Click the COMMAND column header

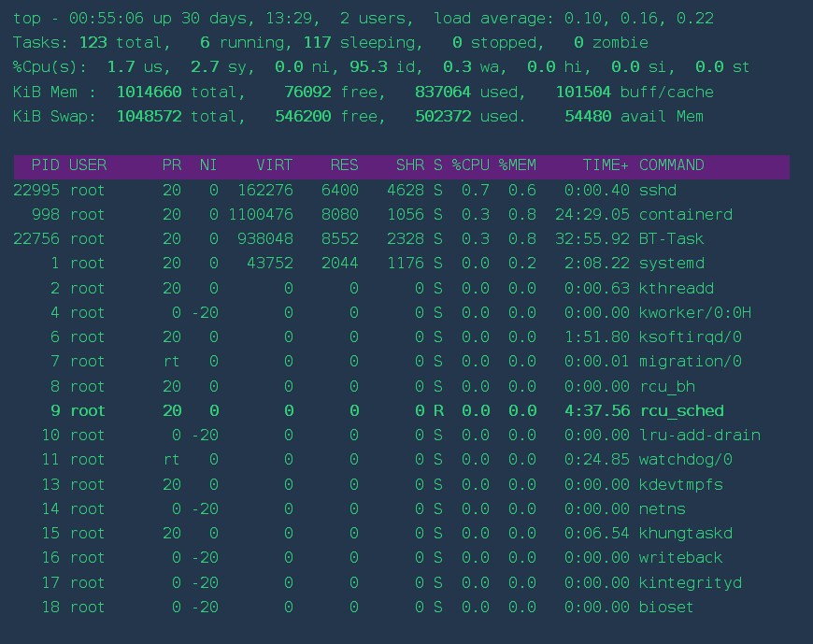pos(671,165)
